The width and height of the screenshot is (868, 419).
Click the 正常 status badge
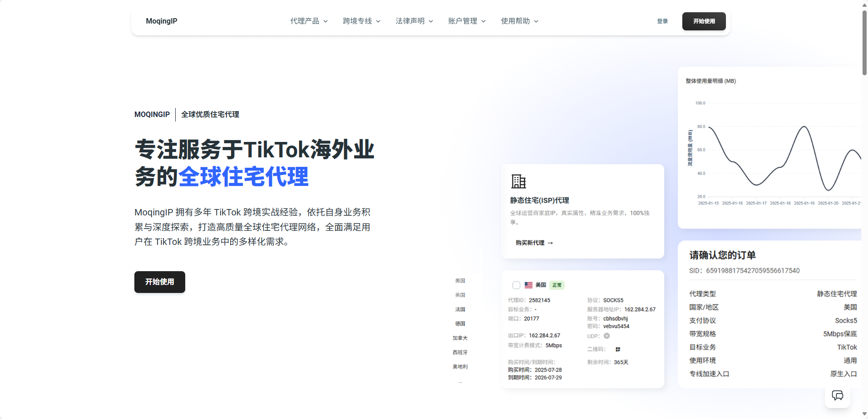pyautogui.click(x=557, y=285)
